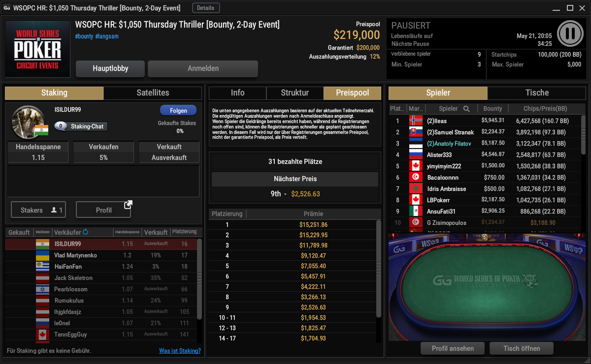Sort the players by Bounty column header
The width and height of the screenshot is (591, 364).
tap(492, 109)
